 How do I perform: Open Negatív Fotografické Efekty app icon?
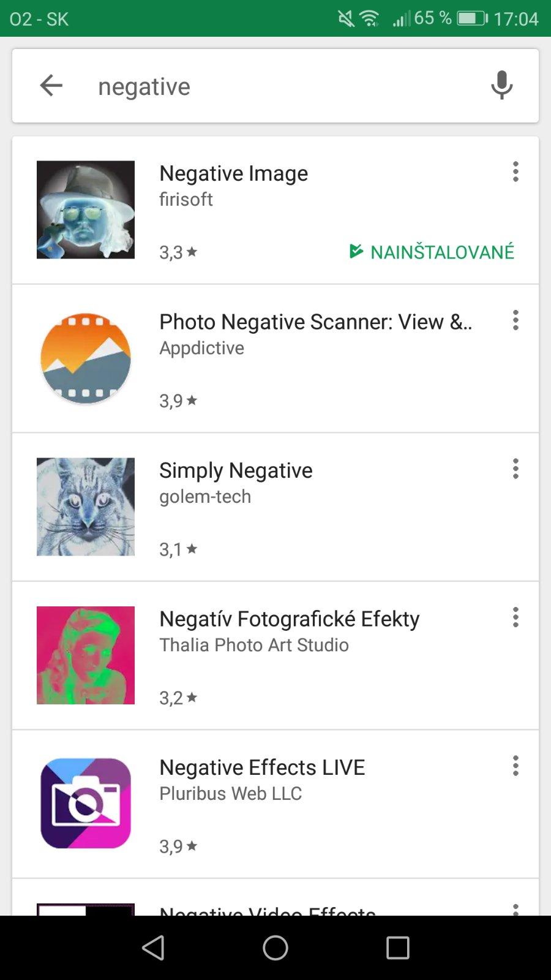click(x=86, y=655)
